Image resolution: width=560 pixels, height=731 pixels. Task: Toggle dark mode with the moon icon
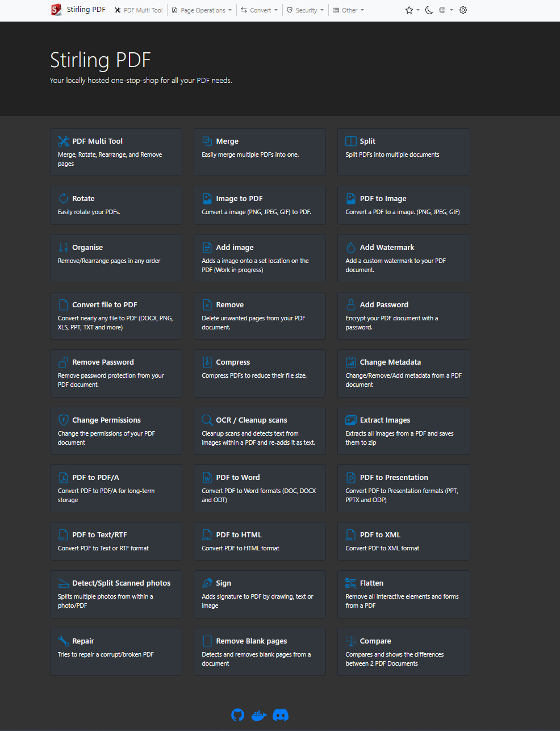point(429,10)
